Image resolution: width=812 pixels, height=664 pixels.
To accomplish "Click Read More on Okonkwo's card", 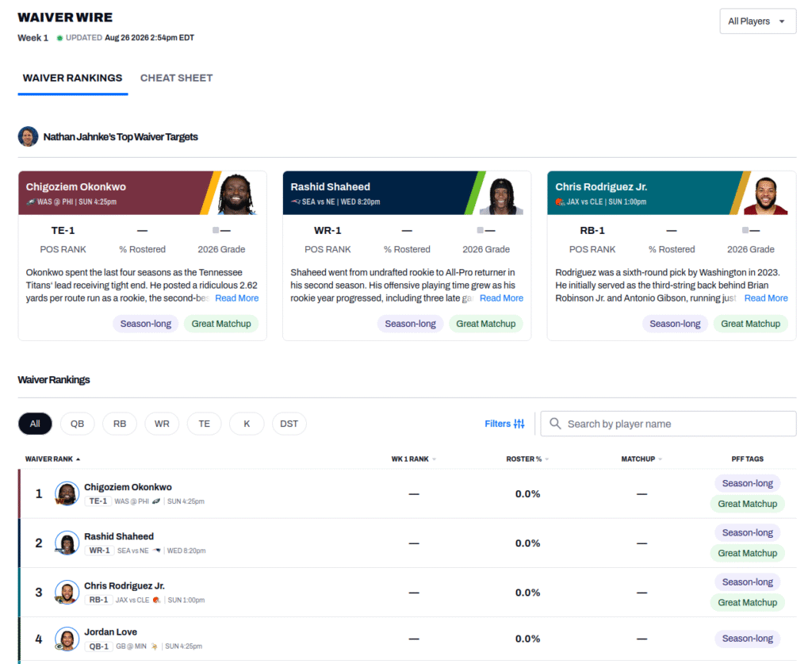I will point(236,297).
